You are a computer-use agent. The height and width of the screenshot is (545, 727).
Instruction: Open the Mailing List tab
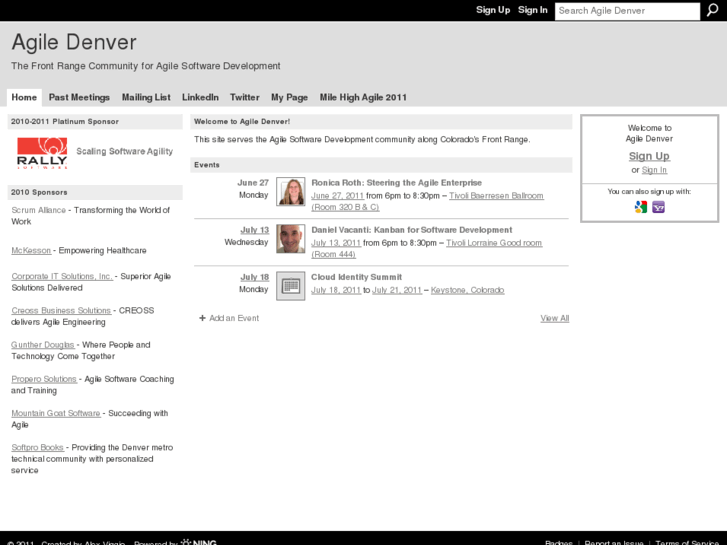[146, 97]
